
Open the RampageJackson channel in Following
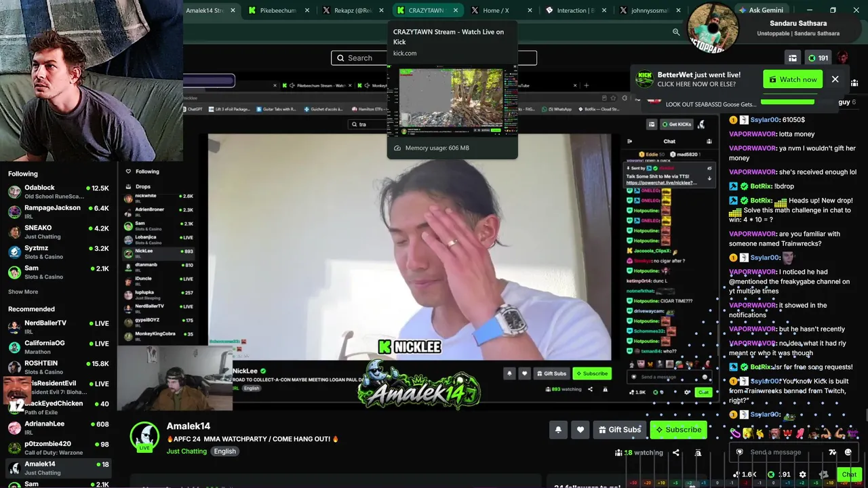click(57, 212)
